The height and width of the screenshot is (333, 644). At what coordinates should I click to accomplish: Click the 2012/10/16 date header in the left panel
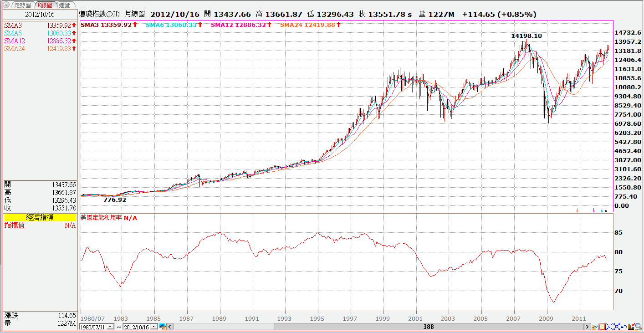pos(40,15)
